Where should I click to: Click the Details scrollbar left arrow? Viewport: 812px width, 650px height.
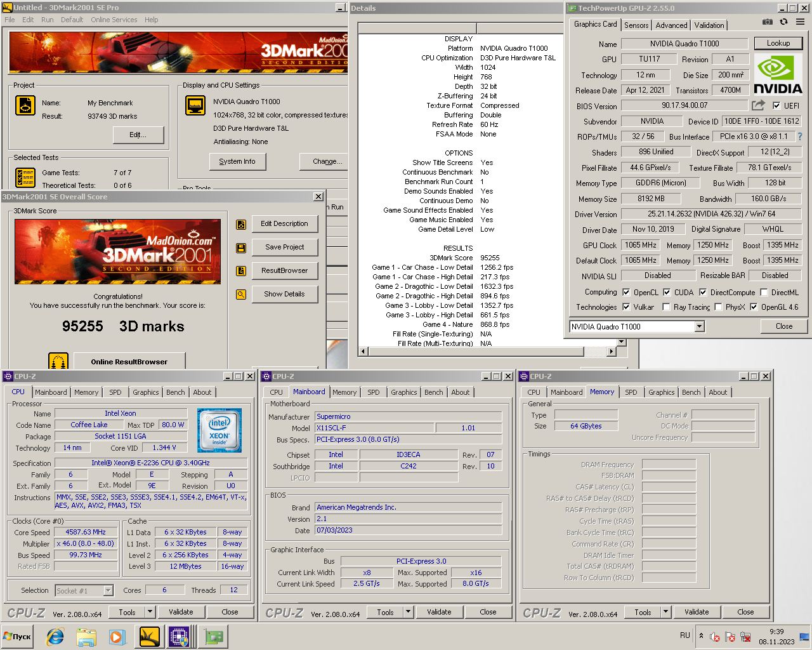click(x=363, y=351)
